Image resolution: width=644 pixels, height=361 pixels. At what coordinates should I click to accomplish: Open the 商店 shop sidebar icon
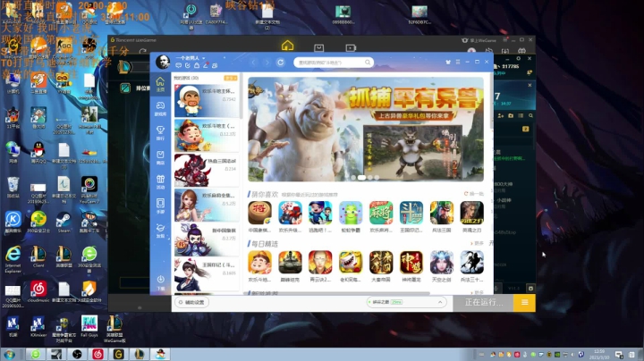tap(160, 157)
